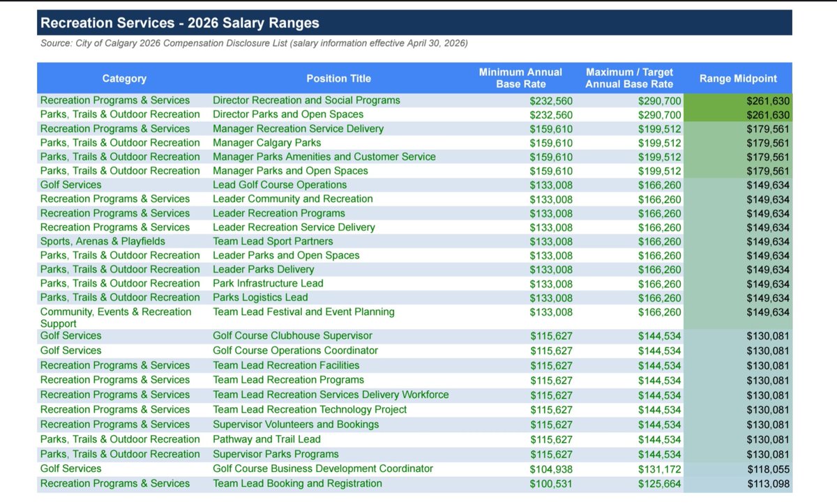Click the 'Leader Recreation Programs' position
The image size is (837, 504).
tap(279, 213)
